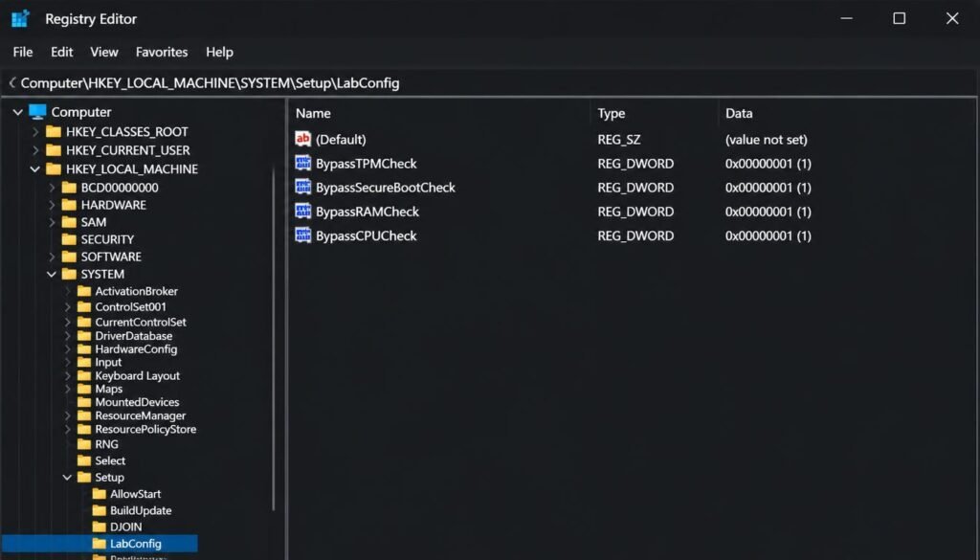Click the BypassTPMCheck DWORD icon
Viewport: 980px width, 560px height.
(x=303, y=163)
